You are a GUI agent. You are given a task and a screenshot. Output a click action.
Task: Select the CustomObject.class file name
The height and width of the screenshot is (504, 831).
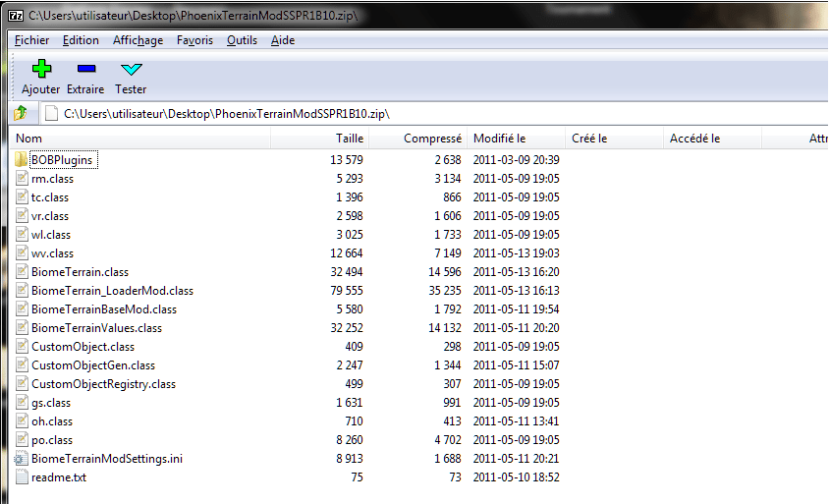(83, 347)
